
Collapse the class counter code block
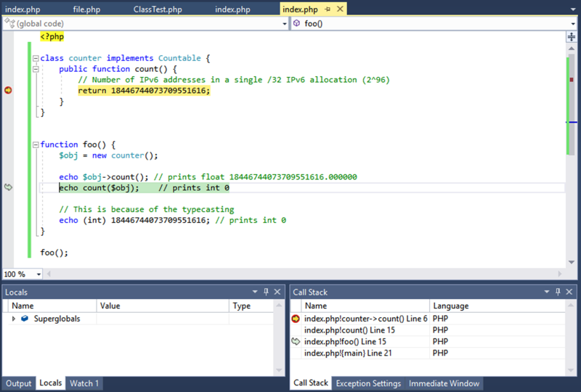click(x=36, y=58)
